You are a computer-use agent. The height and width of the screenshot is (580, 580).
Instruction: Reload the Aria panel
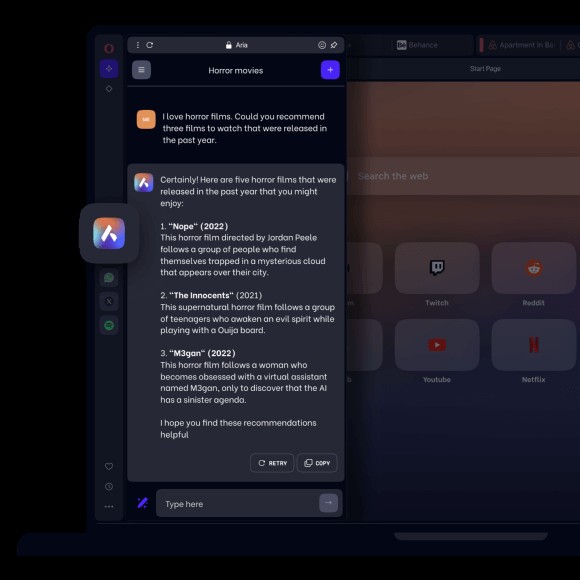coord(149,45)
